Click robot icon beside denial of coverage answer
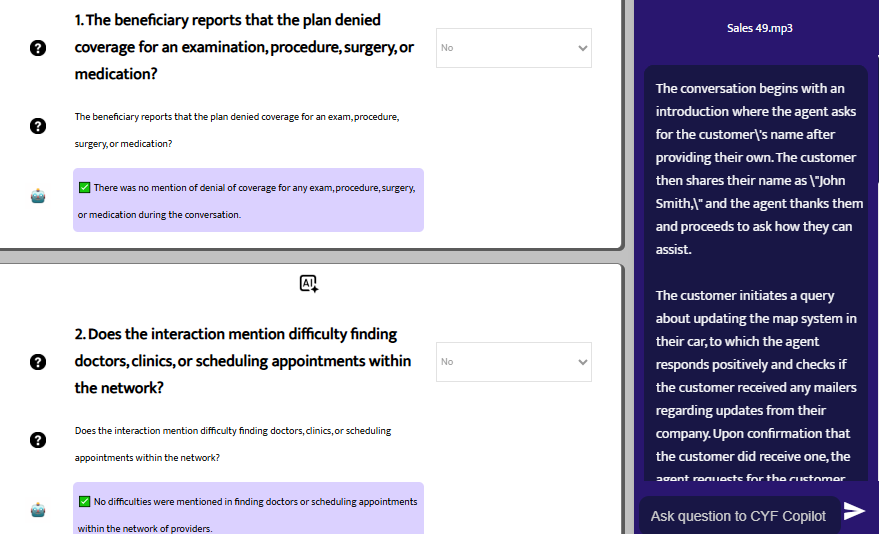The image size is (879, 534). tap(38, 197)
